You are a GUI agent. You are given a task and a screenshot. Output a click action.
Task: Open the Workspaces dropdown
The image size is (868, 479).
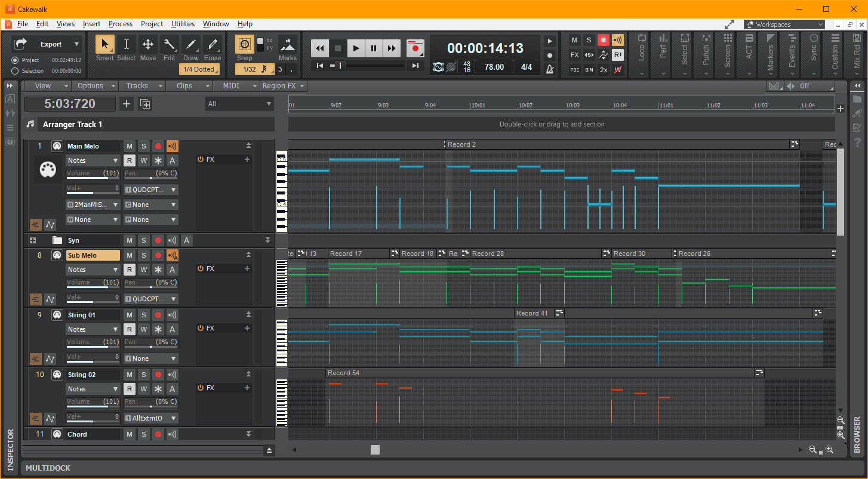(x=784, y=24)
